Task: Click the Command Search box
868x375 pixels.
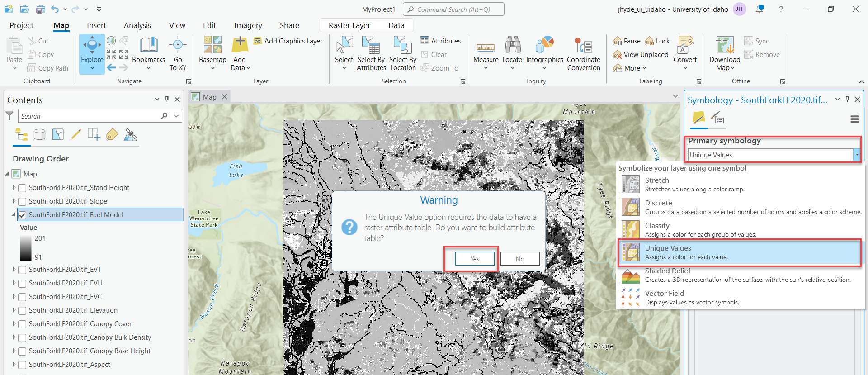Action: point(453,9)
